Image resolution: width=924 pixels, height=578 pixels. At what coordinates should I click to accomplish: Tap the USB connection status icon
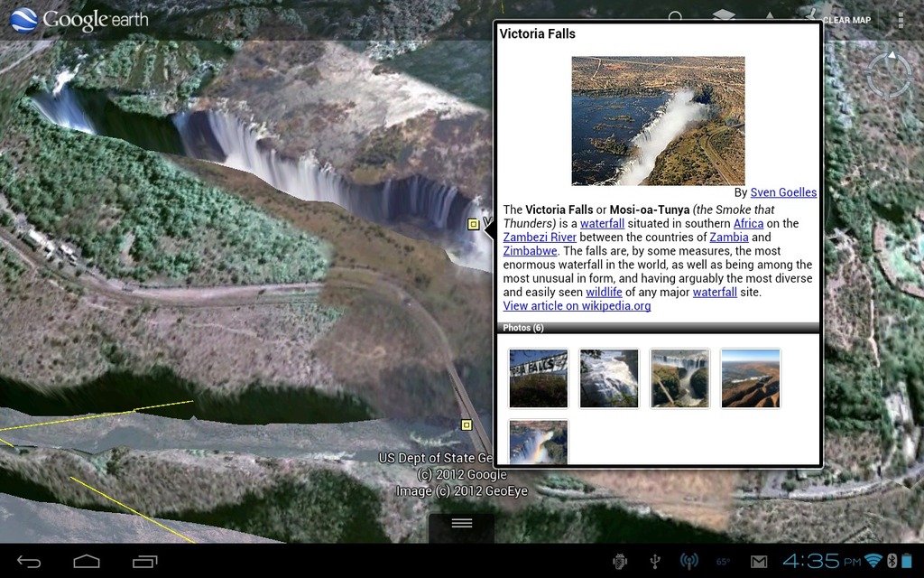pyautogui.click(x=655, y=562)
